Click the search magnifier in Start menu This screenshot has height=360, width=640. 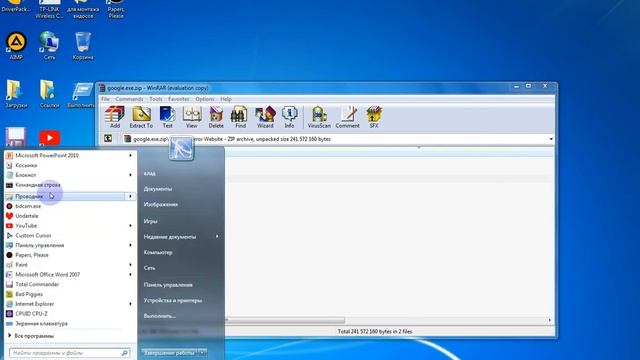point(124,353)
